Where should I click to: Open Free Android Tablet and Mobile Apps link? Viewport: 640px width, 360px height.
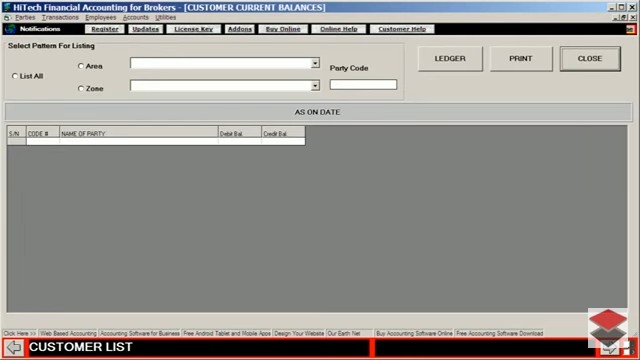(227, 333)
